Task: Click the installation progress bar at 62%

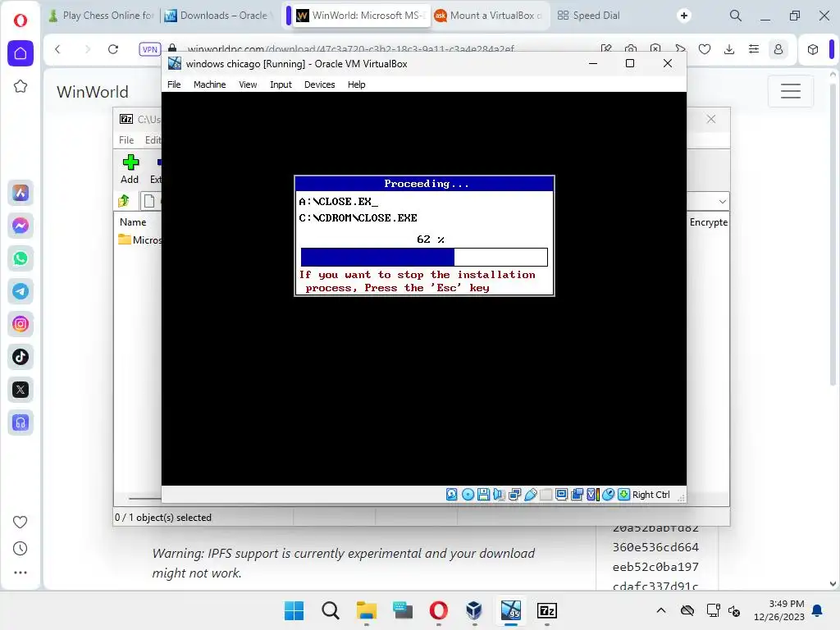Action: click(x=424, y=257)
